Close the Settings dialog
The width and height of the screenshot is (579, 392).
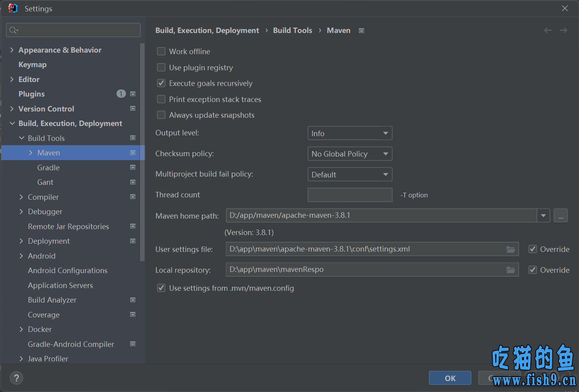tap(565, 8)
